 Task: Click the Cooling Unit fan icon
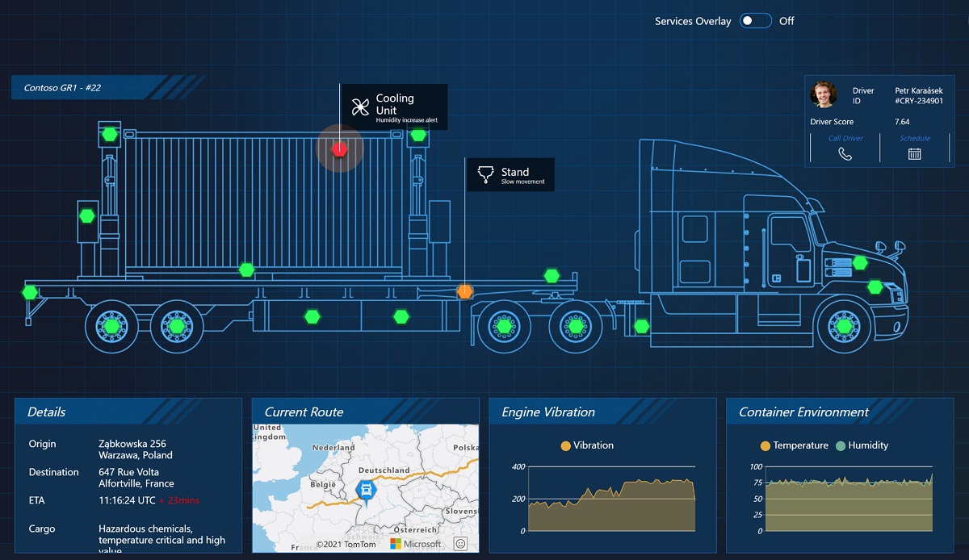pyautogui.click(x=360, y=107)
